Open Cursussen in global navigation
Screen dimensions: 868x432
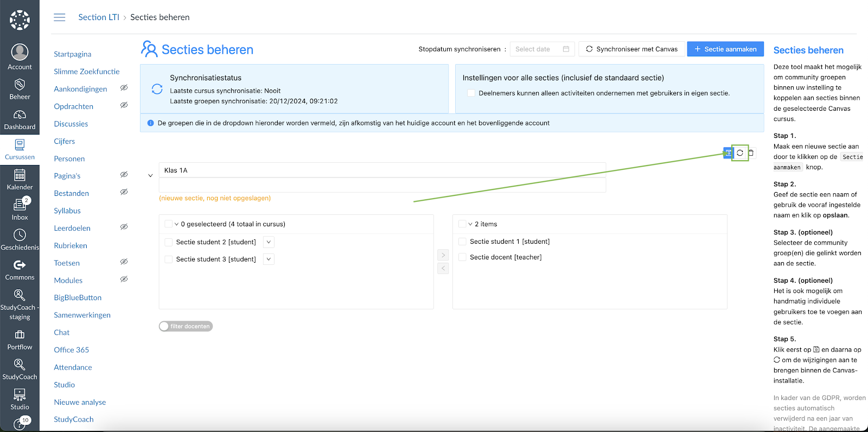tap(20, 149)
